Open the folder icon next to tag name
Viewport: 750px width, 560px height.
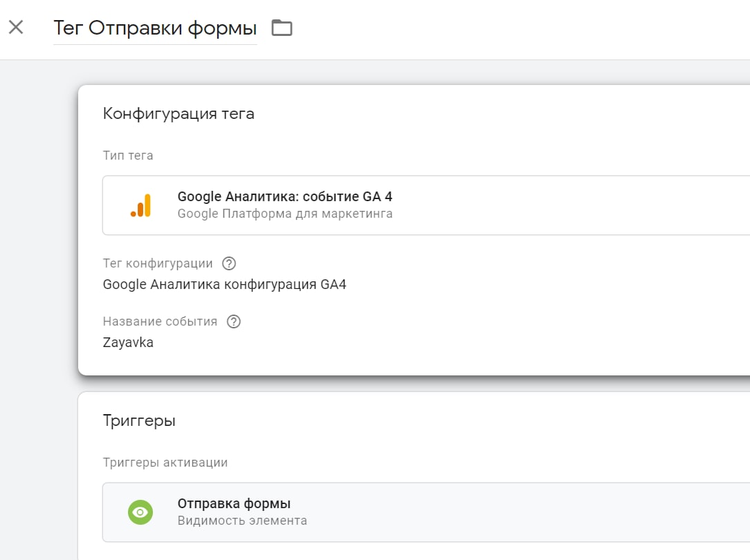(x=282, y=28)
